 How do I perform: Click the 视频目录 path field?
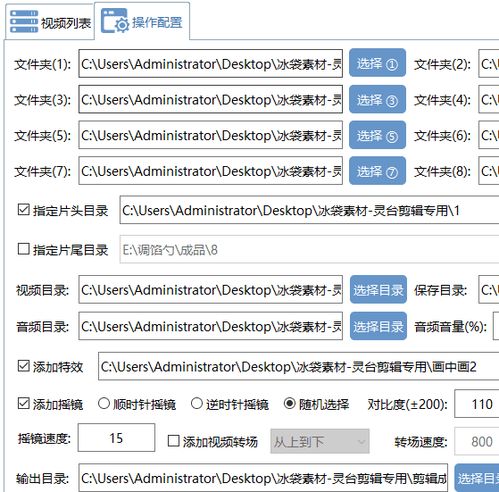point(211,290)
